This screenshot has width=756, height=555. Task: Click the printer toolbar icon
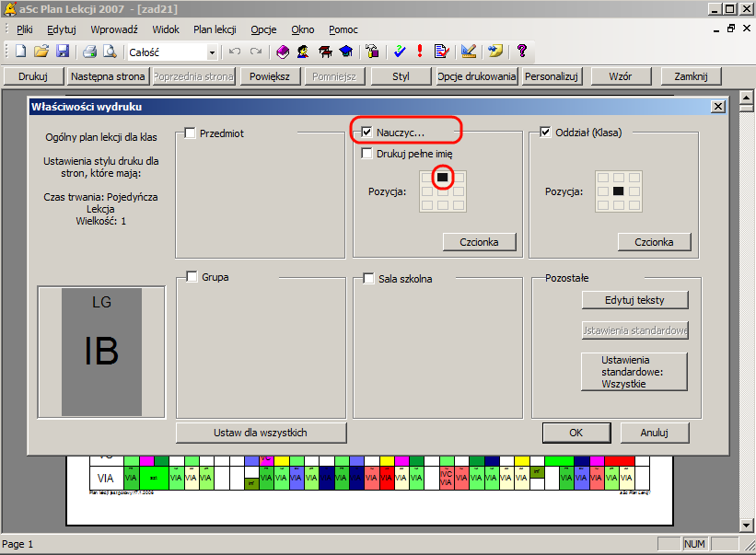pos(89,51)
